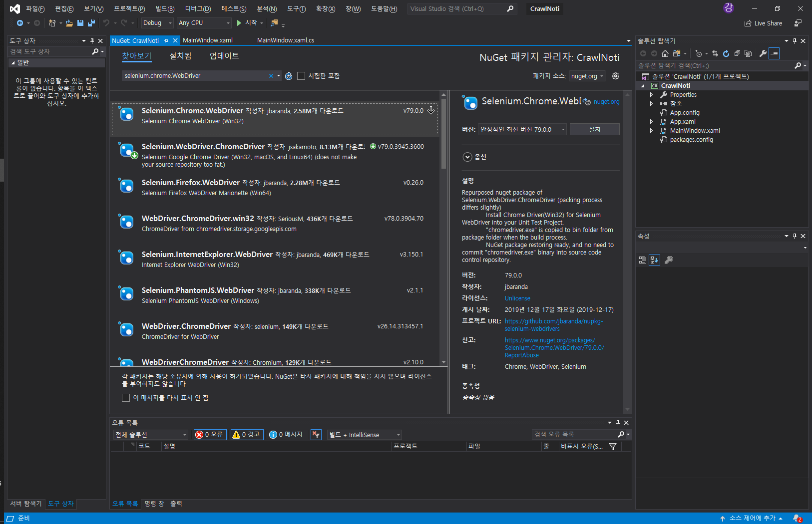
Task: Click the Find in Files toolbar icon
Action: pos(274,23)
